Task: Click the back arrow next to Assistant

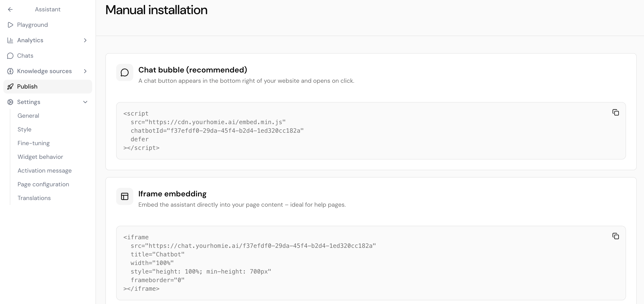Action: [10, 9]
